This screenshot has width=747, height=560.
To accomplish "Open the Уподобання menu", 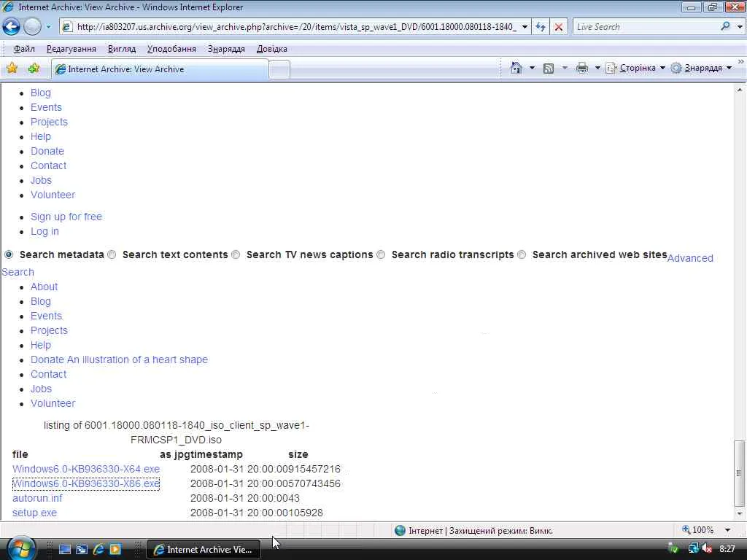I will (x=171, y=49).
